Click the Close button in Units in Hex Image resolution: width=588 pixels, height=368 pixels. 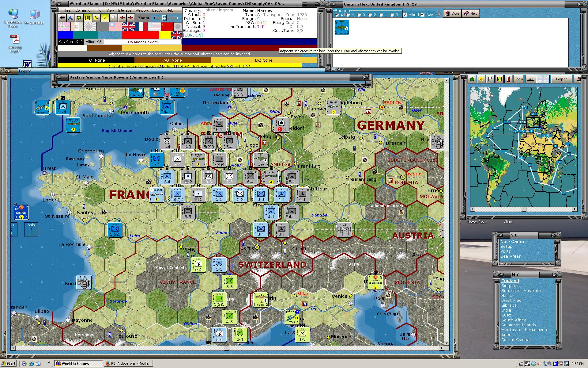tap(452, 13)
